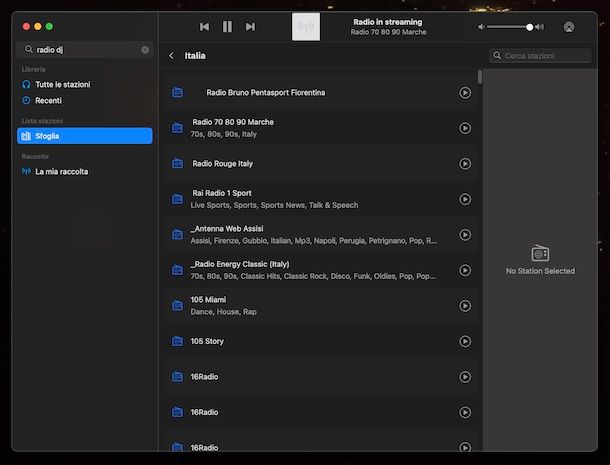Play _Radio Energy Classic (Italy)
Screen dimensions: 610x465
465,270
